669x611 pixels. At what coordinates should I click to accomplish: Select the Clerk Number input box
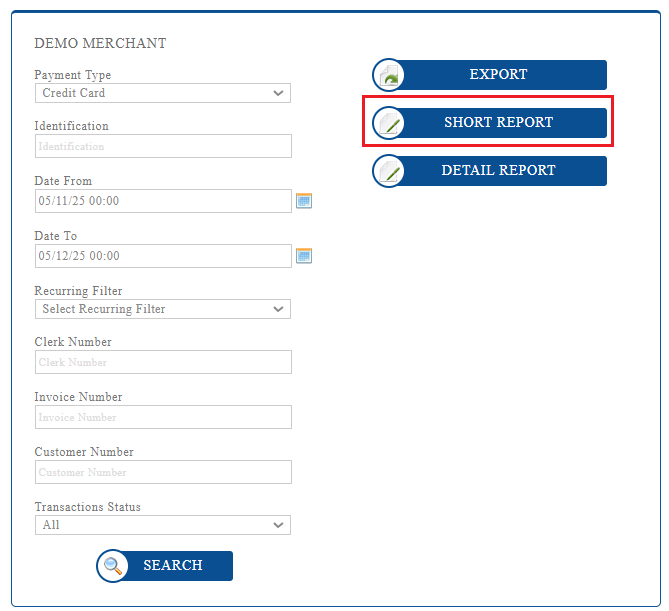[162, 362]
